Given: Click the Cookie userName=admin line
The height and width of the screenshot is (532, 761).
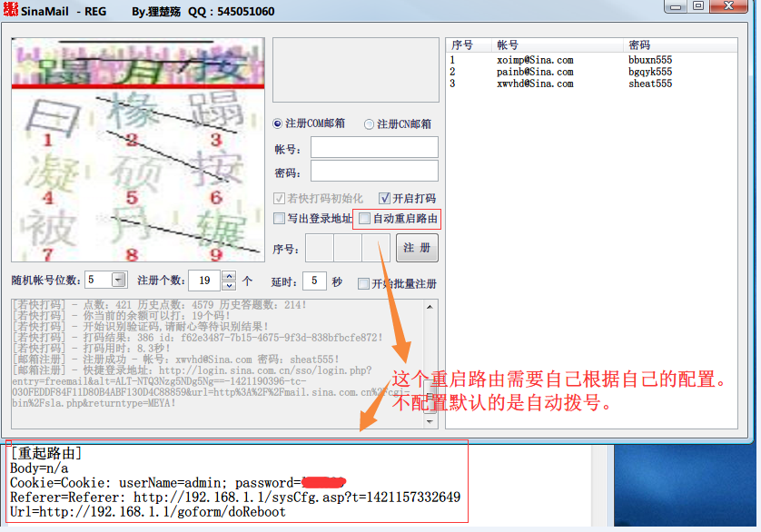Looking at the screenshot, I should click(x=178, y=483).
